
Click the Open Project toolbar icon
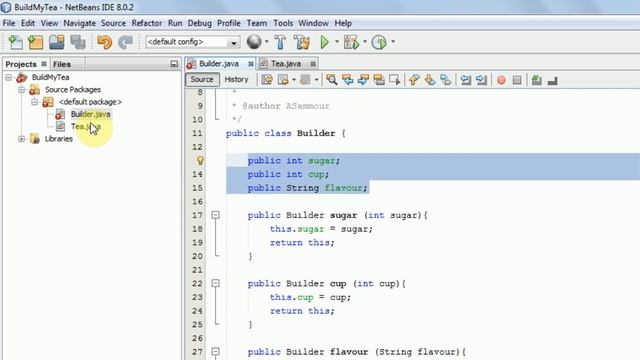[57, 42]
